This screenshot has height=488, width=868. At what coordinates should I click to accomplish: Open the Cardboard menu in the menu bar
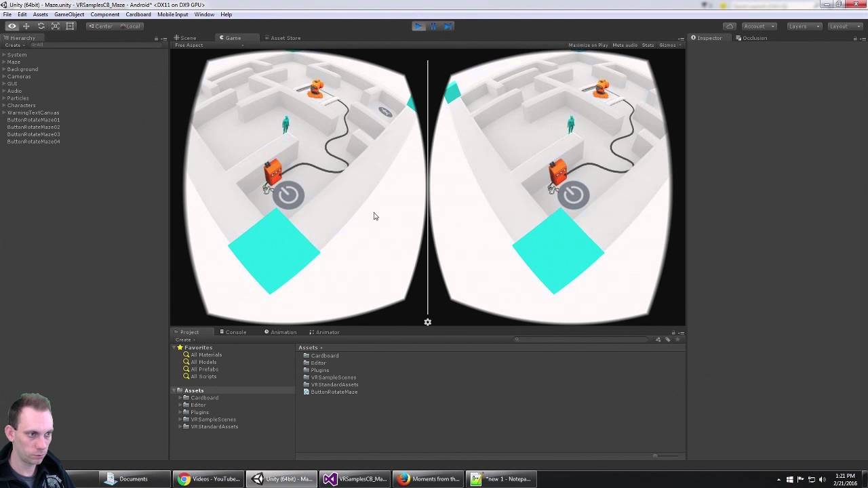(138, 14)
